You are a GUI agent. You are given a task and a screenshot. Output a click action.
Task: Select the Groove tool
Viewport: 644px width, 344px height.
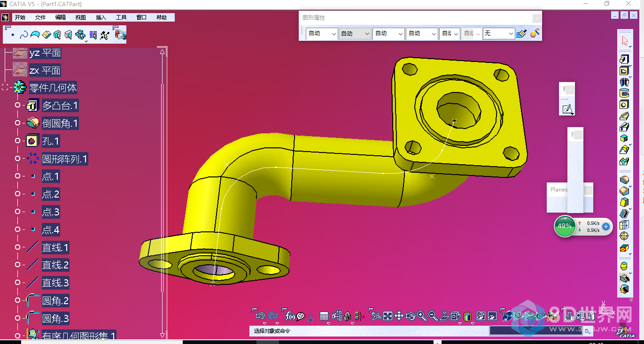(x=624, y=93)
